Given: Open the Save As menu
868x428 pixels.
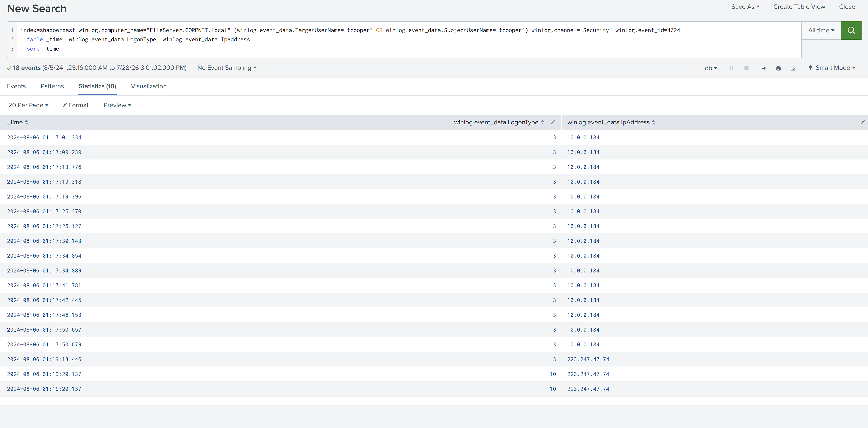Looking at the screenshot, I should (x=745, y=7).
